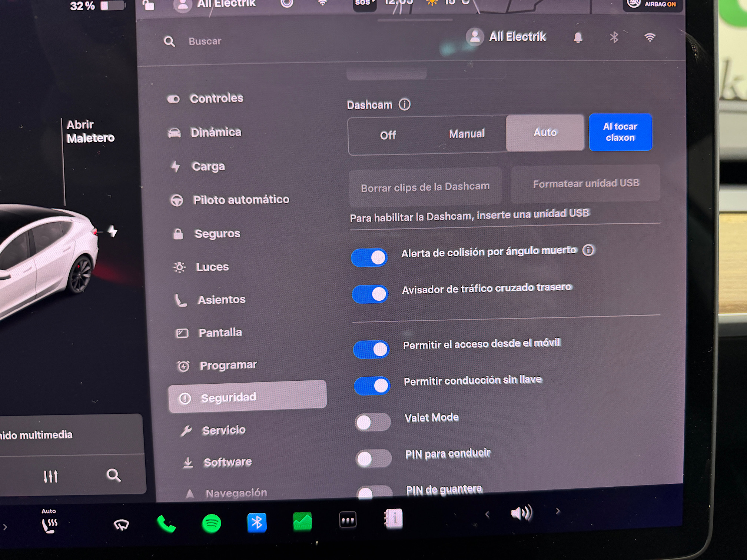The width and height of the screenshot is (747, 560).
Task: Open the Spotify app in dock
Action: [x=212, y=523]
